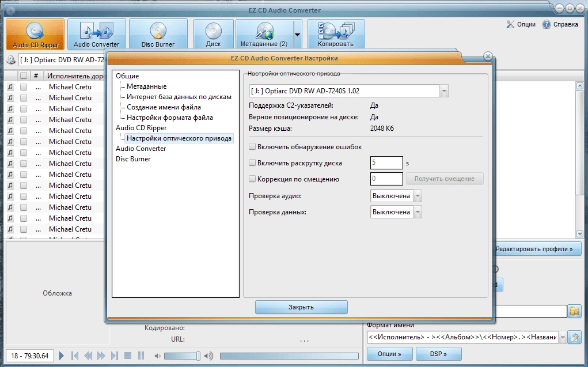Image resolution: width=588 pixels, height=367 pixels.
Task: Click the Закрыть button
Action: 301,307
